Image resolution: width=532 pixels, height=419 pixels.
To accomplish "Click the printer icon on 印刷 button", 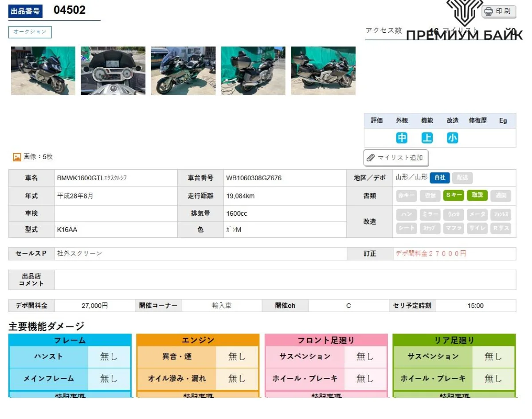I will 489,12.
